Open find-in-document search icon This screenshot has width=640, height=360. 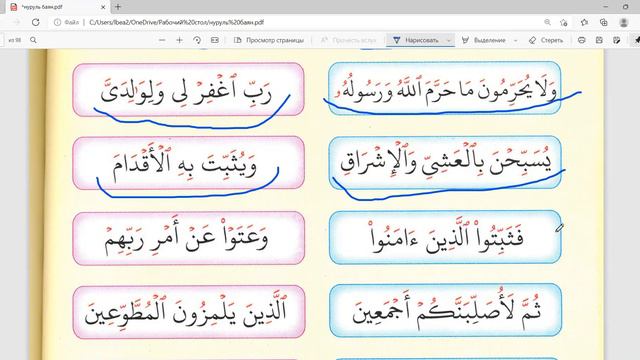pos(33,40)
